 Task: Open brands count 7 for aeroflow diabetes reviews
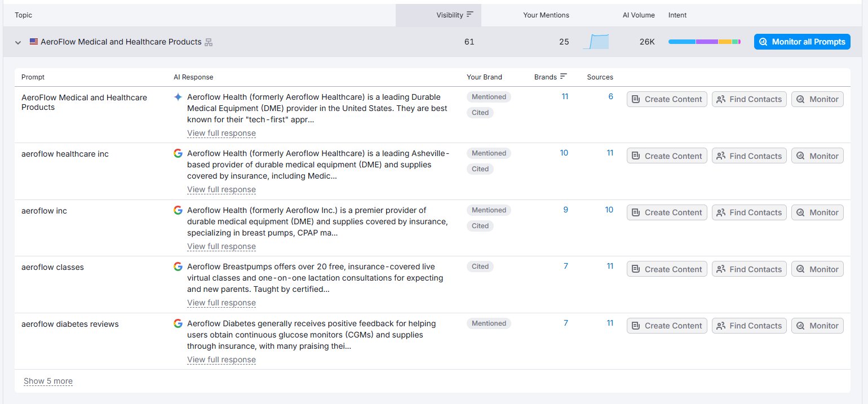coord(566,323)
